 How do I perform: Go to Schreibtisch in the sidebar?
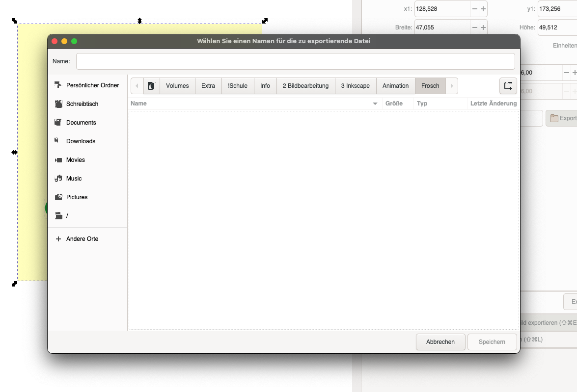click(82, 104)
